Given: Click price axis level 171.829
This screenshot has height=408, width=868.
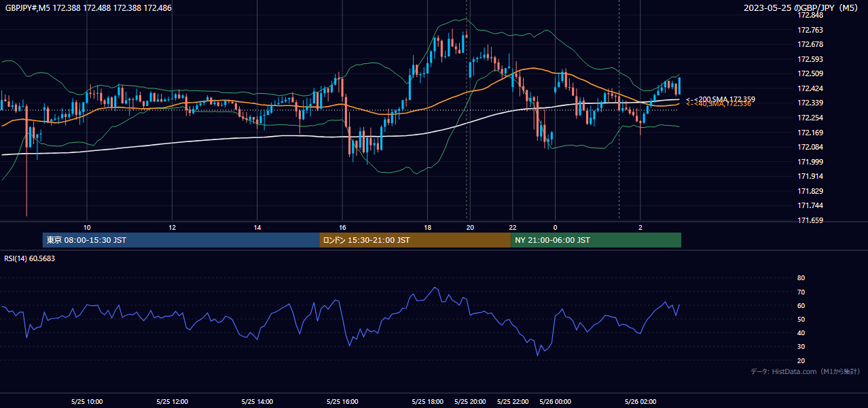Looking at the screenshot, I should coord(810,191).
